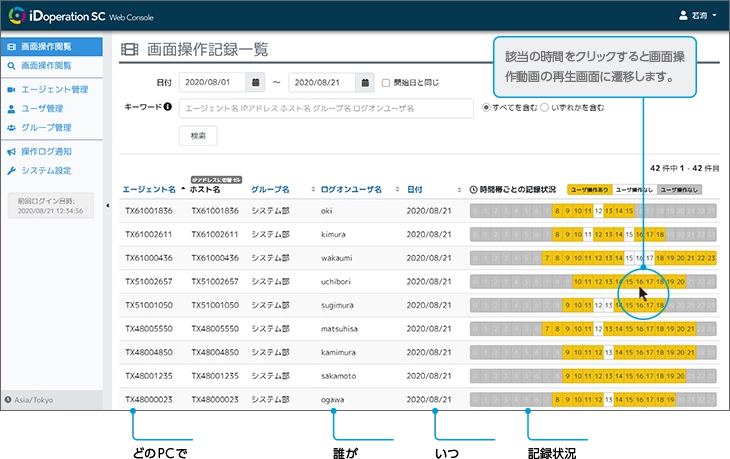Open the user account dropdown at top right

click(x=698, y=15)
